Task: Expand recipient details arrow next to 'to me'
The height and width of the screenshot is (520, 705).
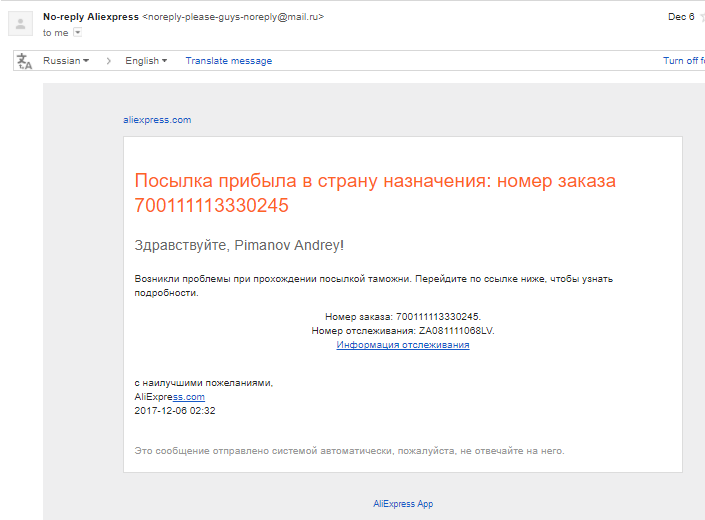Action: [77, 32]
